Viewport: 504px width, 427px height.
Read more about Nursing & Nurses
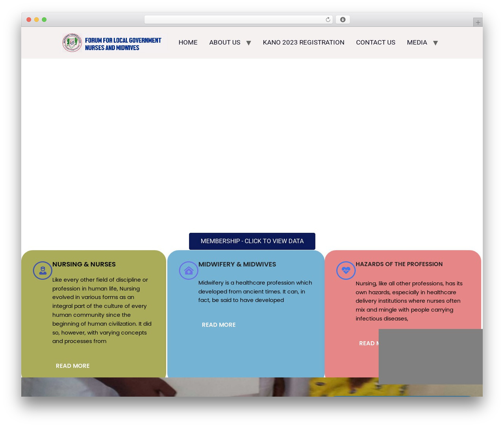(73, 366)
